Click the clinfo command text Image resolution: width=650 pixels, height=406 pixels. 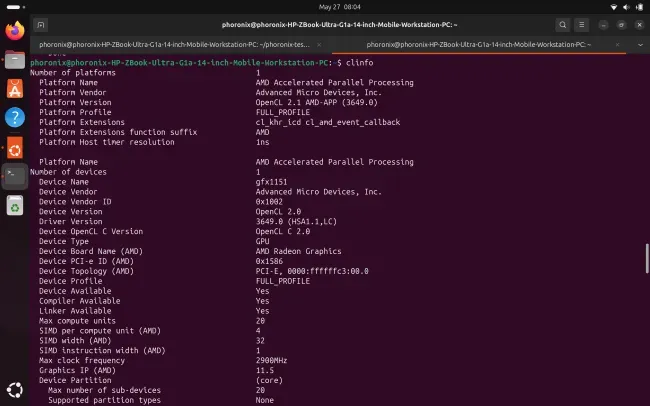tap(359, 63)
